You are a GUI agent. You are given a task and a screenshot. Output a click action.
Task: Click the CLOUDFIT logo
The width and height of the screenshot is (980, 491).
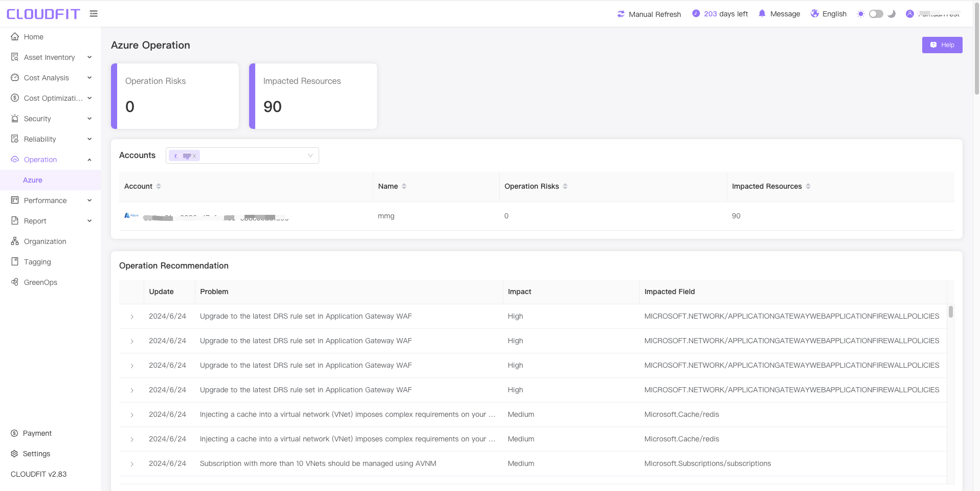point(43,14)
